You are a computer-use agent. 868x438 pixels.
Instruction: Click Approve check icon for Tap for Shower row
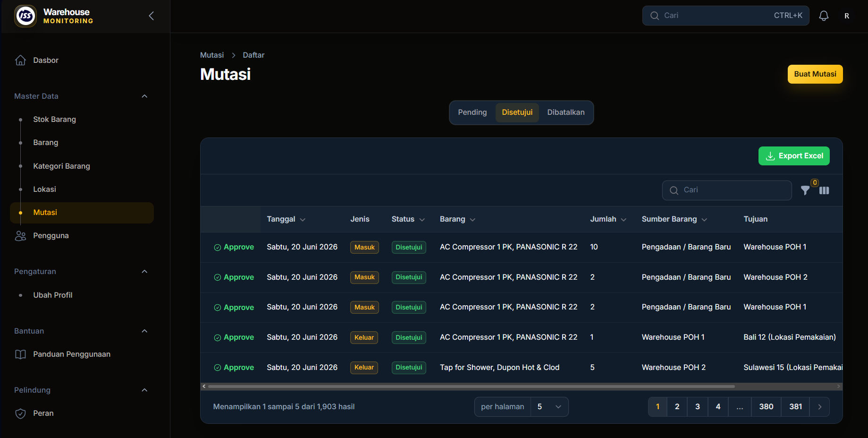coord(218,368)
